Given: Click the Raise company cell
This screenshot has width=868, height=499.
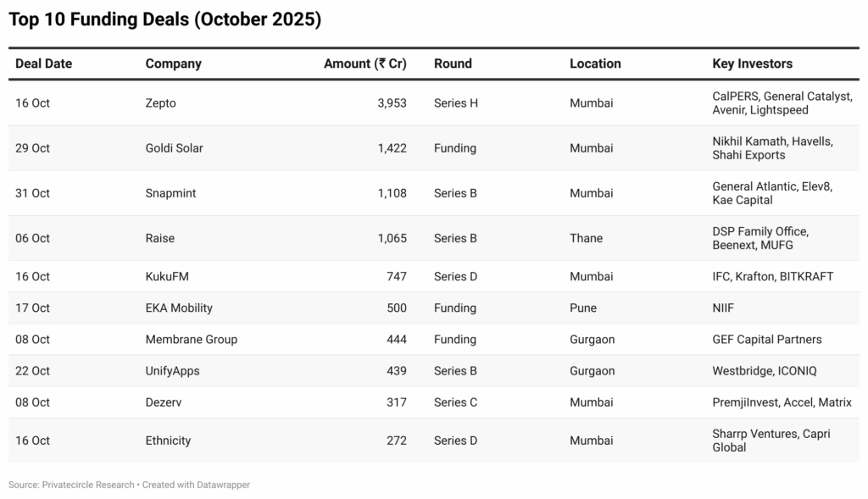Looking at the screenshot, I should click(159, 238).
